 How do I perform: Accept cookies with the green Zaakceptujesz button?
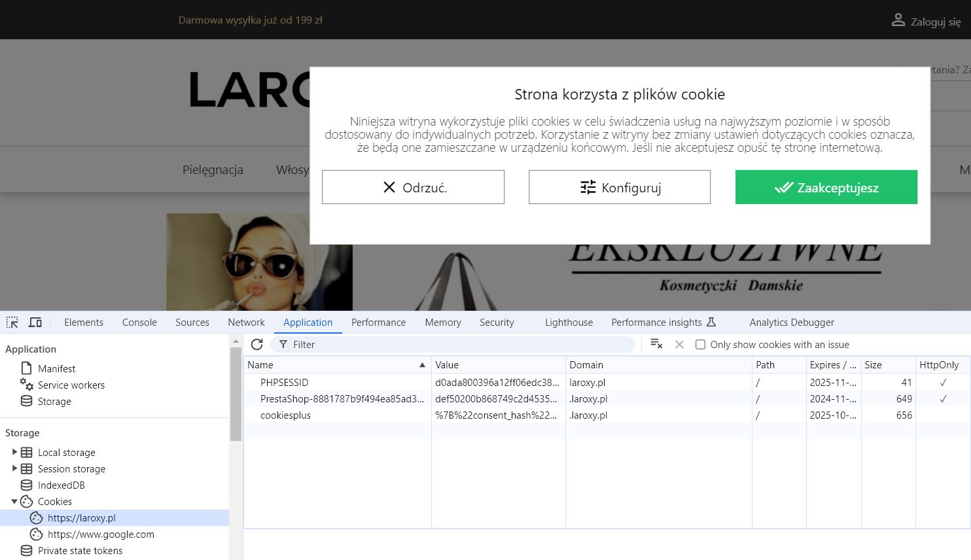(826, 188)
